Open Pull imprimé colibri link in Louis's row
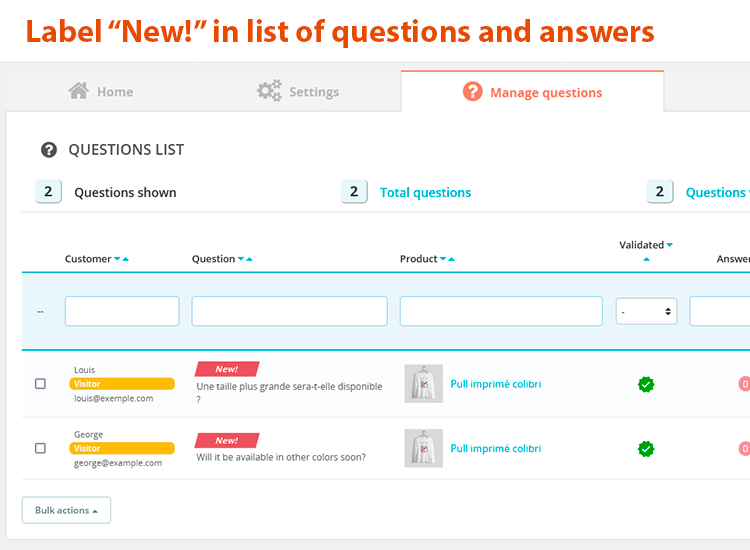The image size is (750, 550). tap(496, 384)
